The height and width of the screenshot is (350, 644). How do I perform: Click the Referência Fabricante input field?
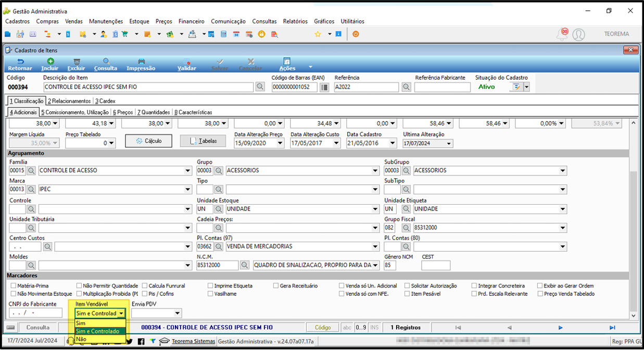click(442, 87)
